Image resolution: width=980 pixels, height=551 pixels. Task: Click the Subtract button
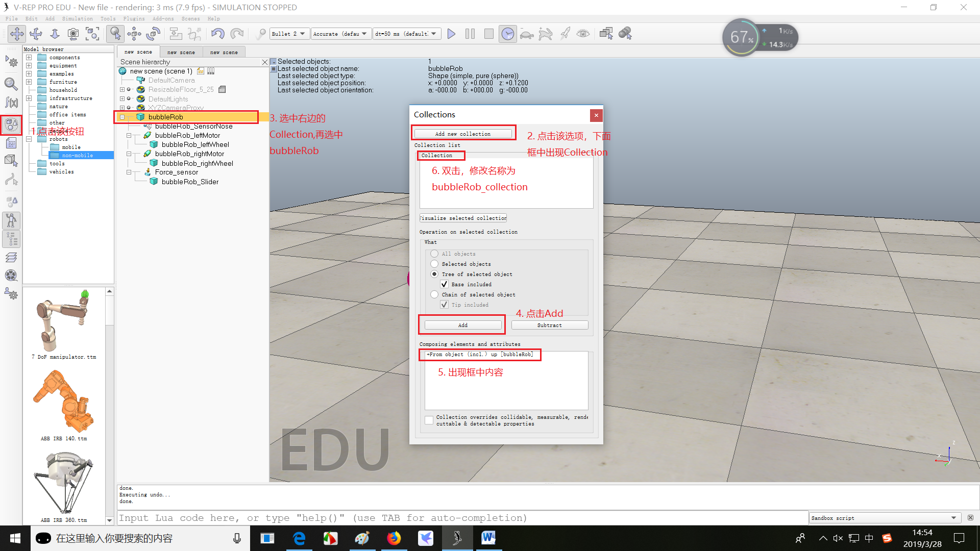point(549,325)
